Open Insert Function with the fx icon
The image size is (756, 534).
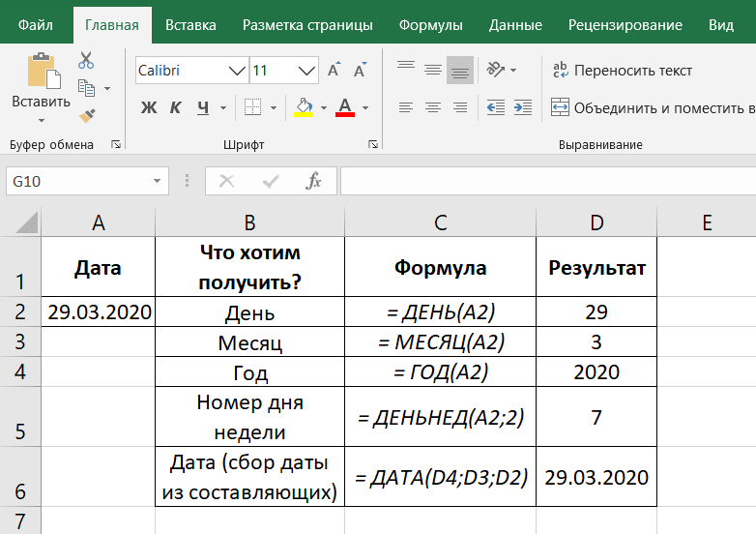pyautogui.click(x=313, y=181)
